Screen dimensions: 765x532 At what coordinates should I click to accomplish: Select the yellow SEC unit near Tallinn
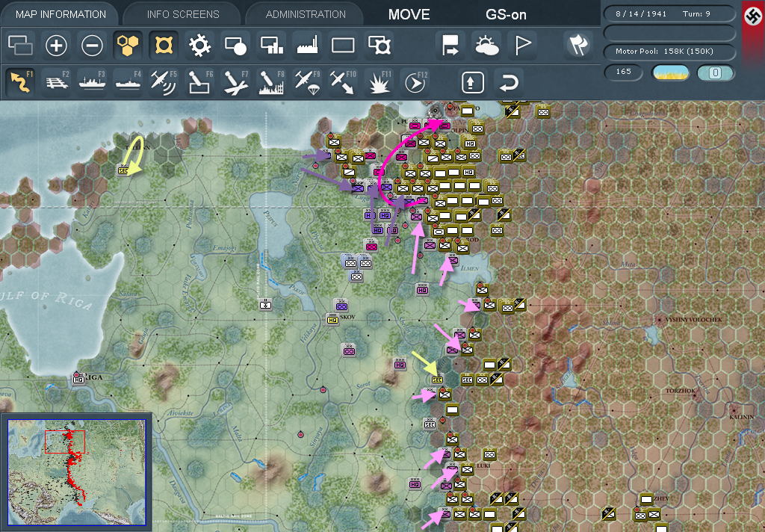tap(123, 170)
